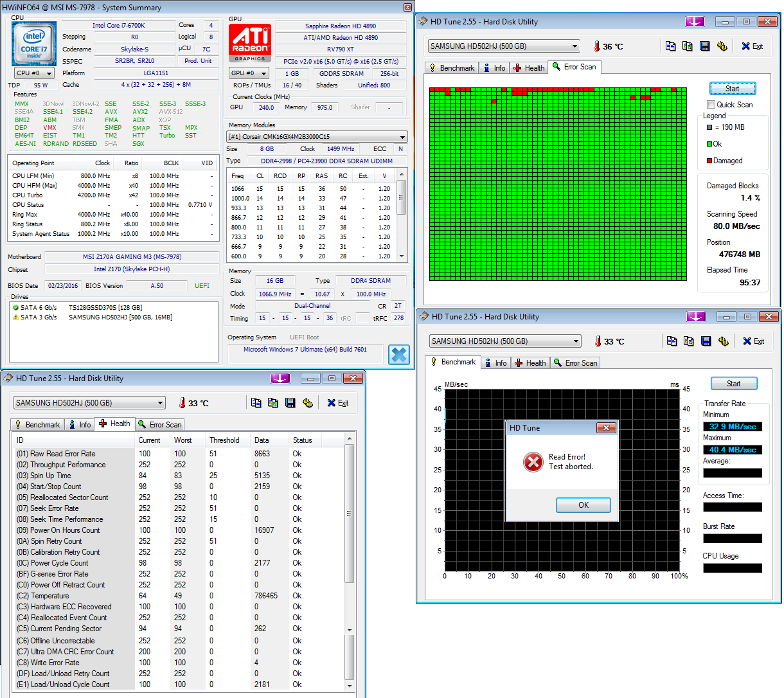This screenshot has height=698, width=784.
Task: Save screenshot floppy icon in Error Scan window
Action: point(705,46)
